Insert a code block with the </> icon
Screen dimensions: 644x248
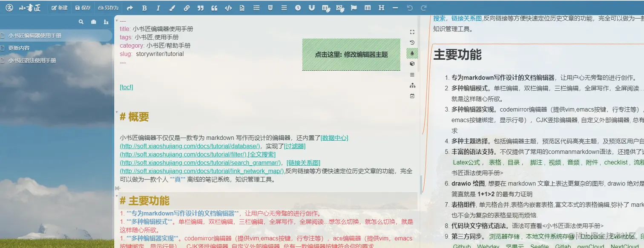[x=228, y=8]
